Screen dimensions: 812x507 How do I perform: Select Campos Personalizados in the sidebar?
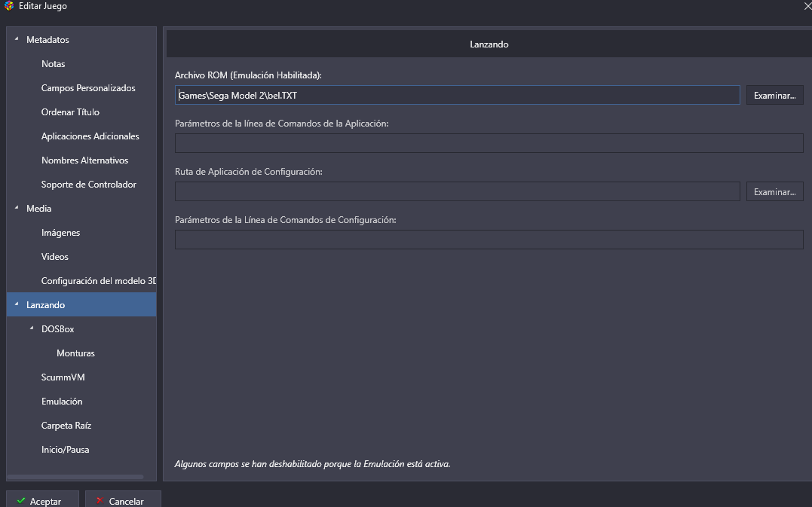(x=88, y=88)
